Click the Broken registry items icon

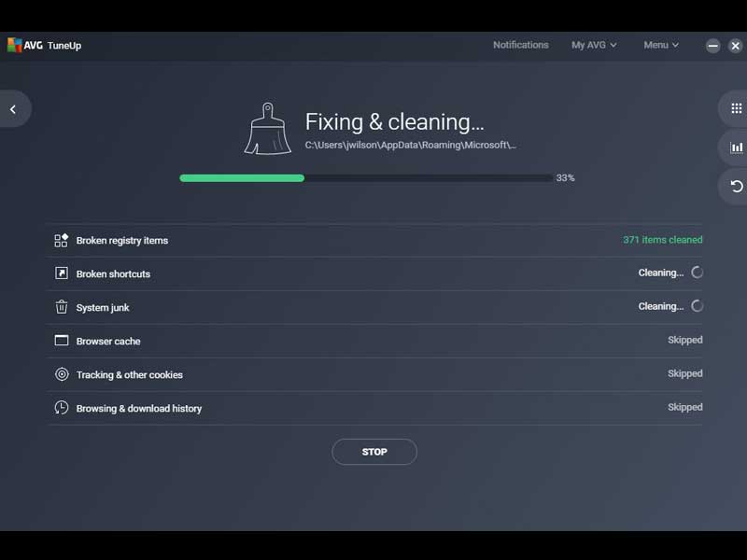tap(62, 241)
